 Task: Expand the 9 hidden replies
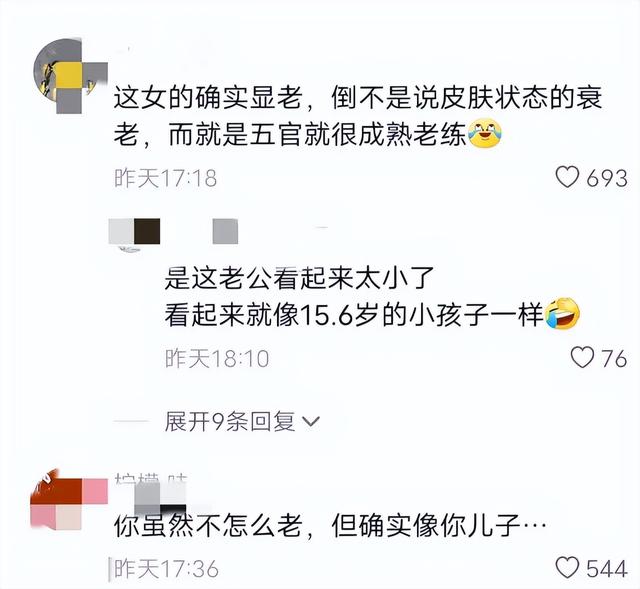point(242,421)
